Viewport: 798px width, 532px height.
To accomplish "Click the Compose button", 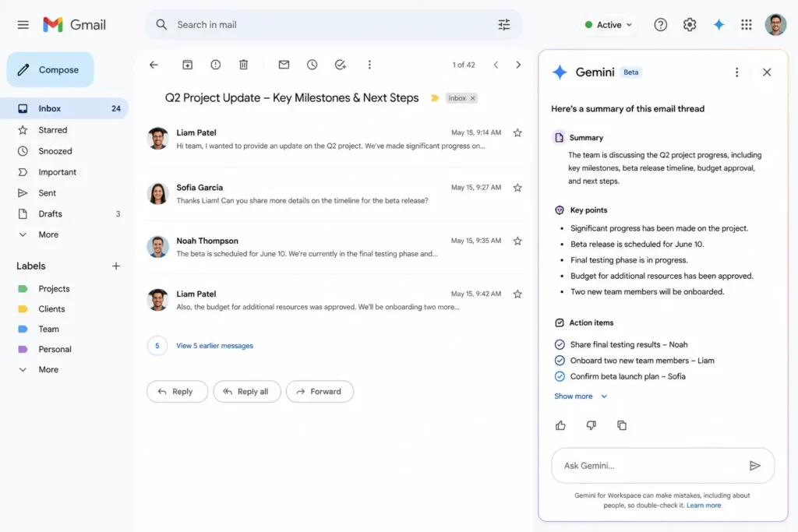I will (50, 69).
